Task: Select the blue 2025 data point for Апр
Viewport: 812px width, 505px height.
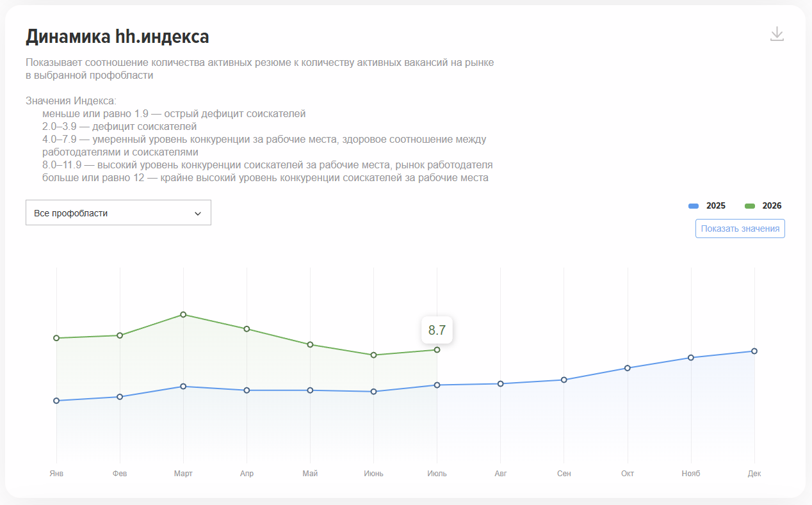Action: point(247,390)
